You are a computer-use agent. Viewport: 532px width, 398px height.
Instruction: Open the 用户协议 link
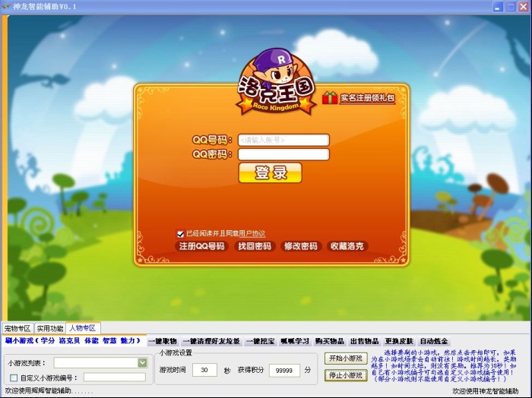tap(252, 234)
